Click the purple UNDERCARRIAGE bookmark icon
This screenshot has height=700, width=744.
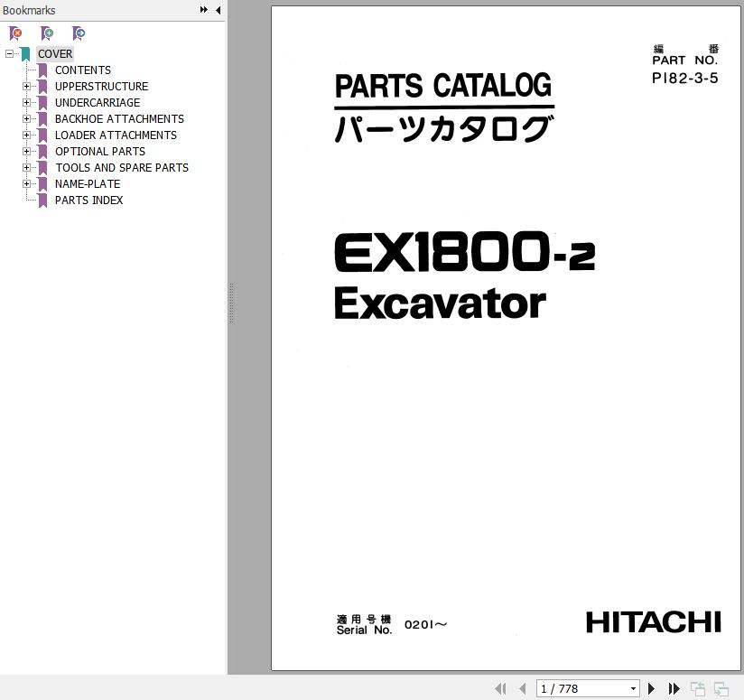pyautogui.click(x=42, y=102)
